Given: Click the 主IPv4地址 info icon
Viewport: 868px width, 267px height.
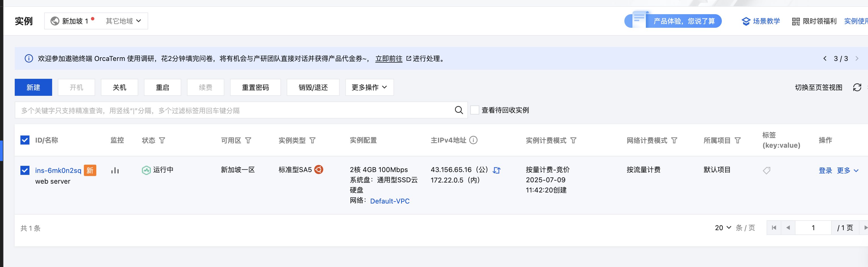Looking at the screenshot, I should [474, 140].
